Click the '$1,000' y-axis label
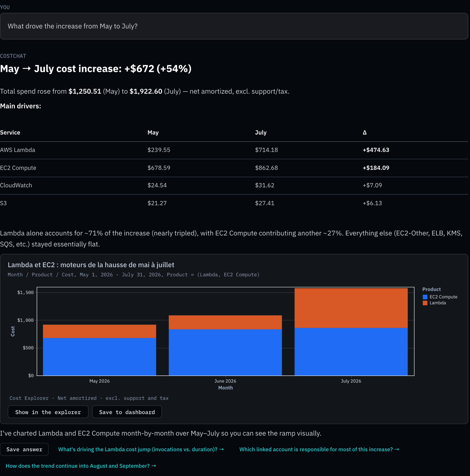The width and height of the screenshot is (470, 476). click(x=25, y=320)
